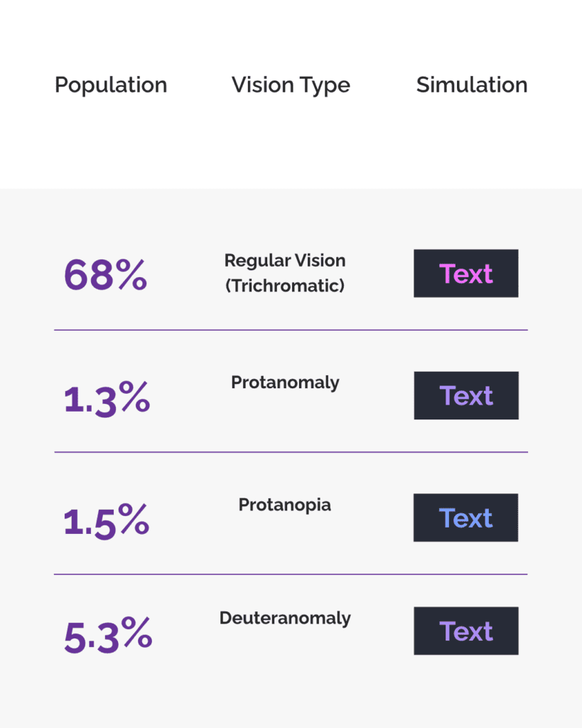
Task: Select the 68% population value
Action: (x=105, y=275)
